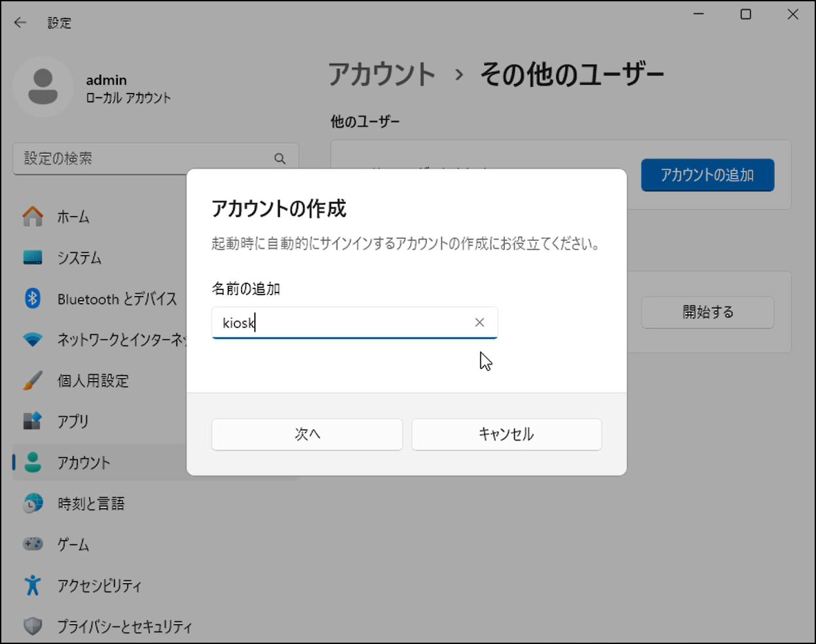Click admin ローカル アカウント profile name

pos(128,88)
